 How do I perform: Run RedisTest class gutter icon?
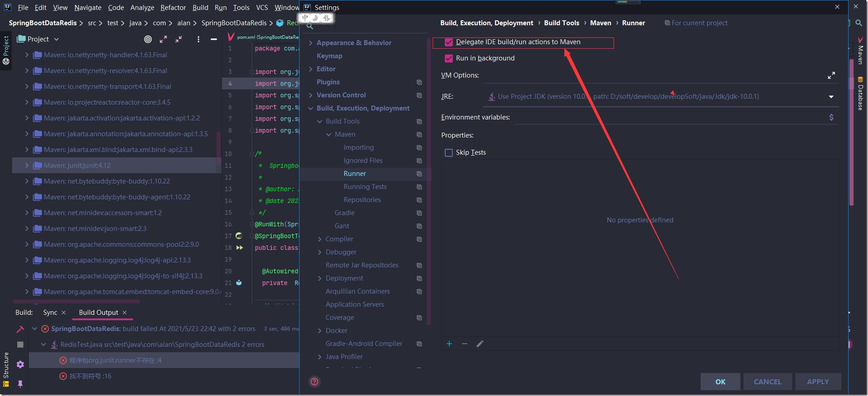click(x=240, y=248)
